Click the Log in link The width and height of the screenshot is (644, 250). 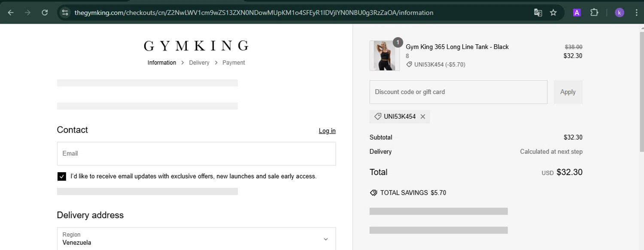click(327, 131)
